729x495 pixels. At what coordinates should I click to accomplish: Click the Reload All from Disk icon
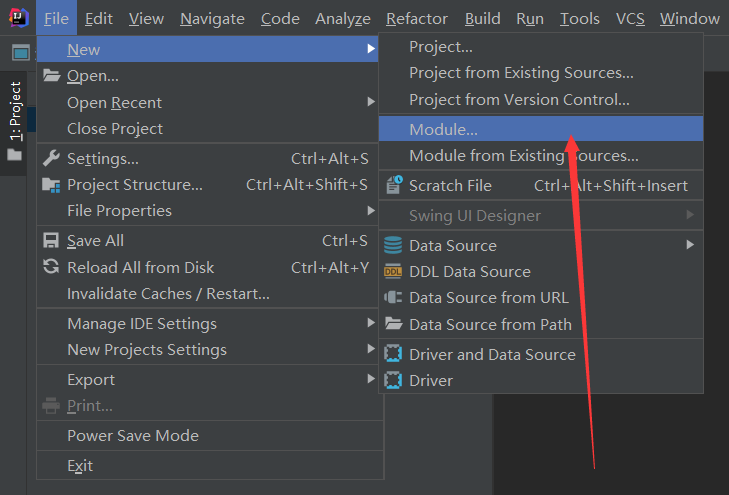pyautogui.click(x=51, y=267)
